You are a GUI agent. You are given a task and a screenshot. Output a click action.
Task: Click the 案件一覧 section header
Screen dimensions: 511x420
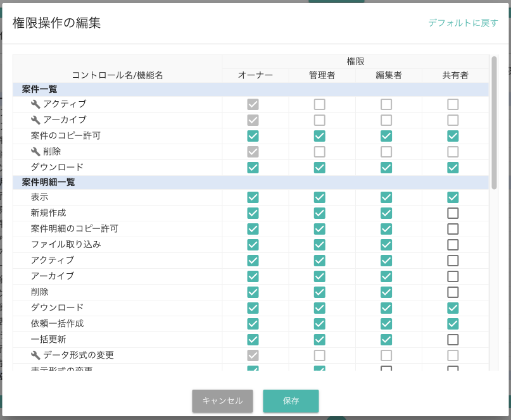pos(251,89)
